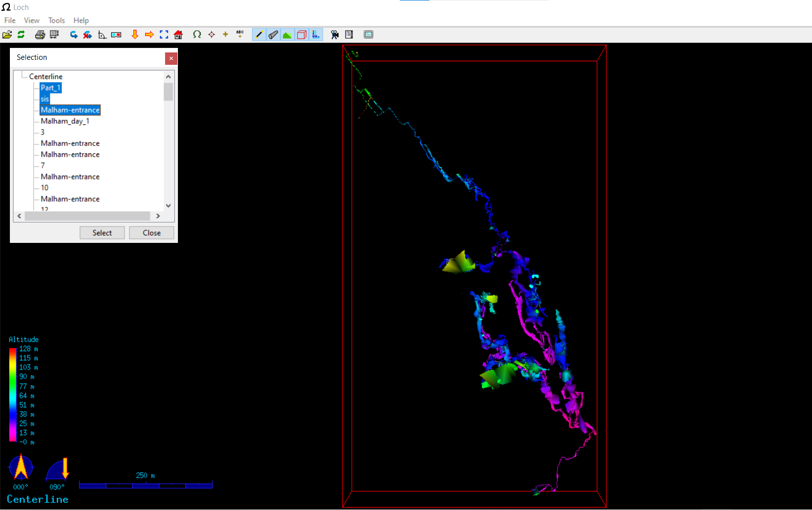This screenshot has height=510, width=812.
Task: Click the 128 m altitude label
Action: (x=29, y=349)
